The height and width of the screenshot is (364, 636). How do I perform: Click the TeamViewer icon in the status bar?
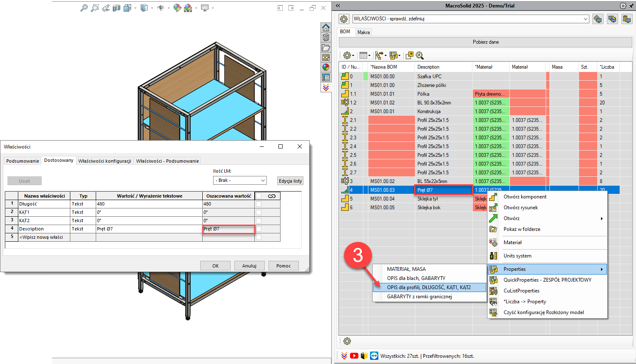pyautogui.click(x=374, y=356)
